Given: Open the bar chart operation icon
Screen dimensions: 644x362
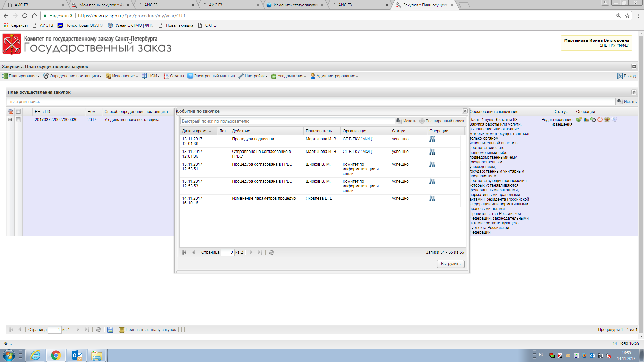Looking at the screenshot, I should [x=586, y=120].
